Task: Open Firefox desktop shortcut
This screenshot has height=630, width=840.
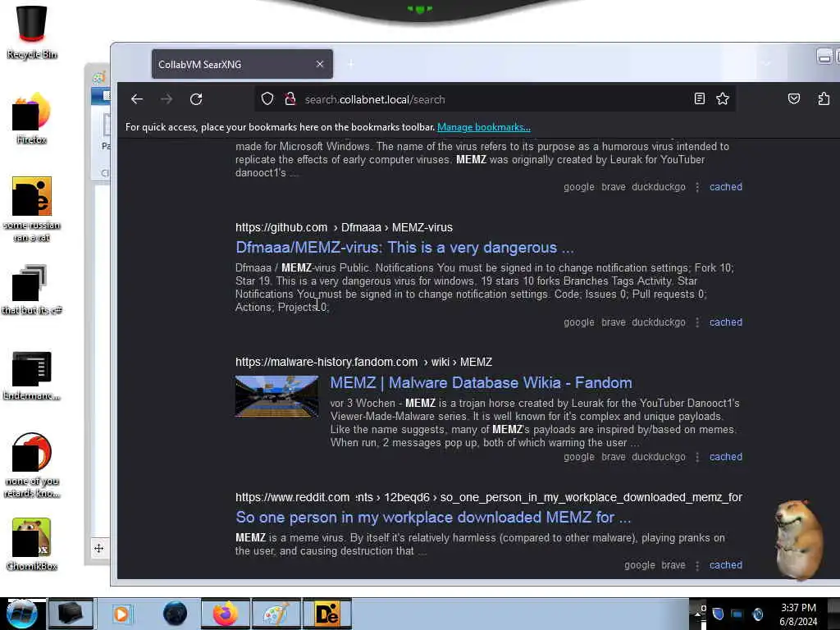Action: (32, 118)
